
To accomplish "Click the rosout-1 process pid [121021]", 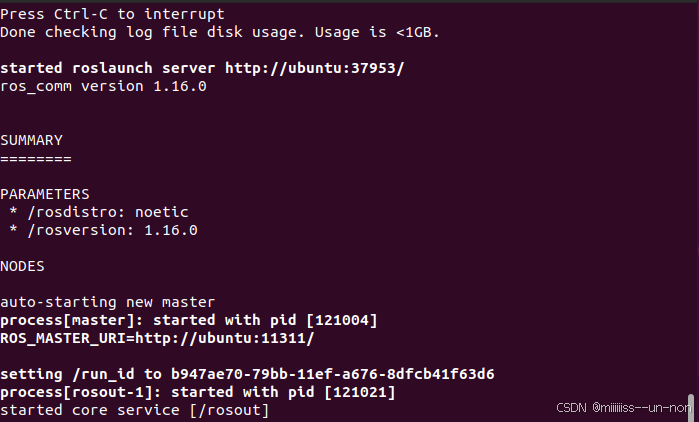I will [x=359, y=393].
